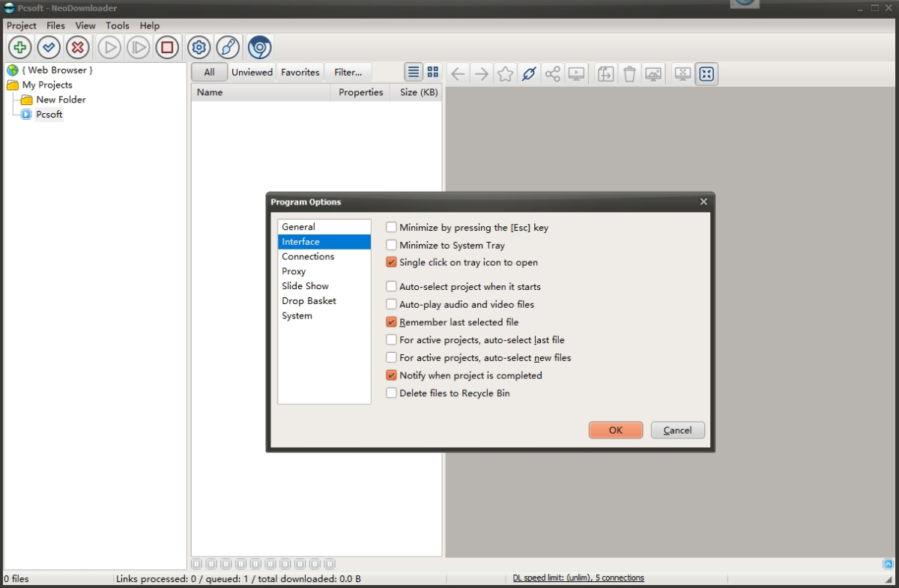Image resolution: width=899 pixels, height=588 pixels.
Task: Switch to the Unviewed files tab
Action: coord(252,72)
